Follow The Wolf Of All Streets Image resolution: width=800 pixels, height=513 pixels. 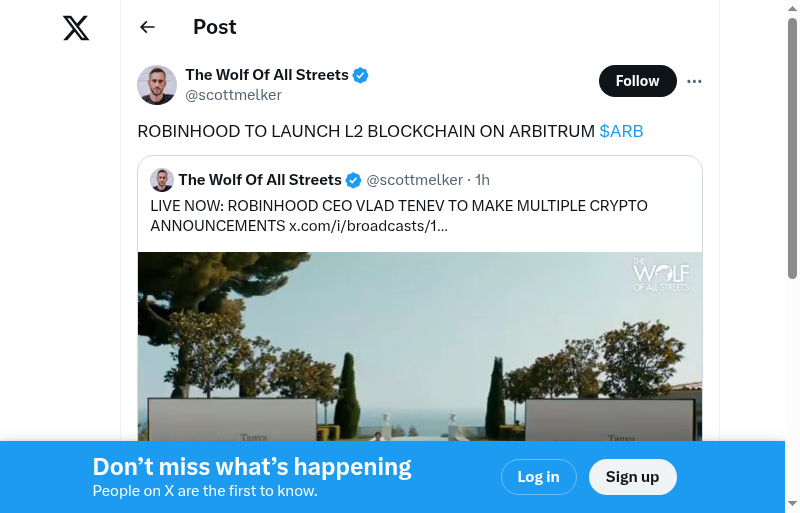pyautogui.click(x=637, y=81)
